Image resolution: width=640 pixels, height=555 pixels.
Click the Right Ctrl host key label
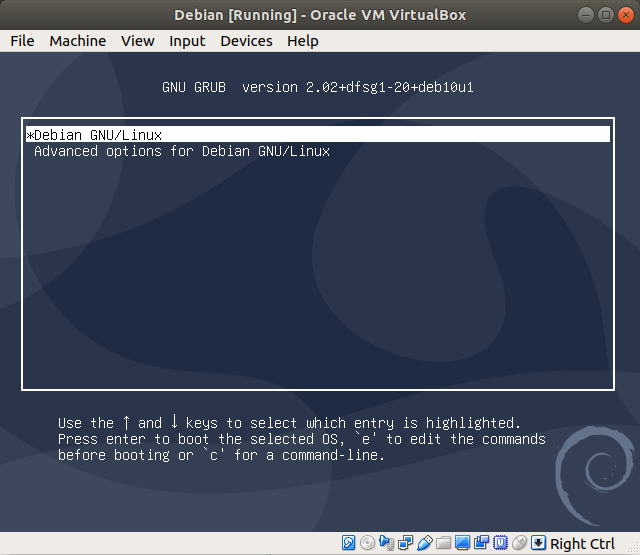click(582, 544)
